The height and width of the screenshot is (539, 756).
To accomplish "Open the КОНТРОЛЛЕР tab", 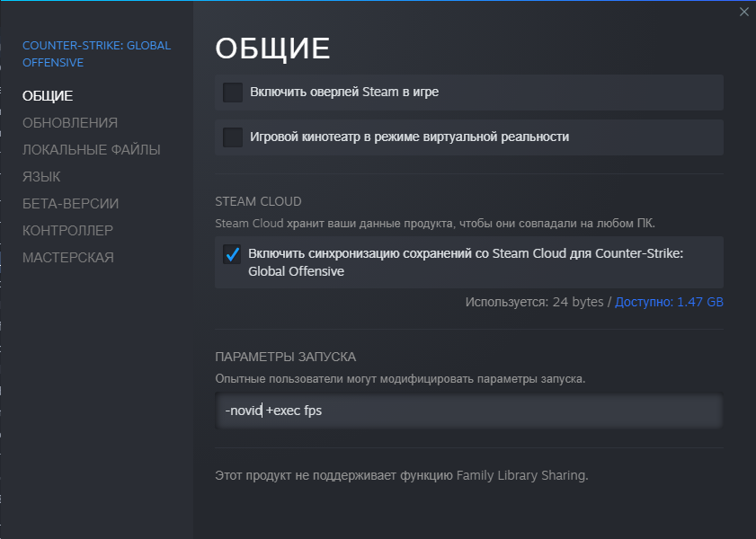I will (67, 230).
